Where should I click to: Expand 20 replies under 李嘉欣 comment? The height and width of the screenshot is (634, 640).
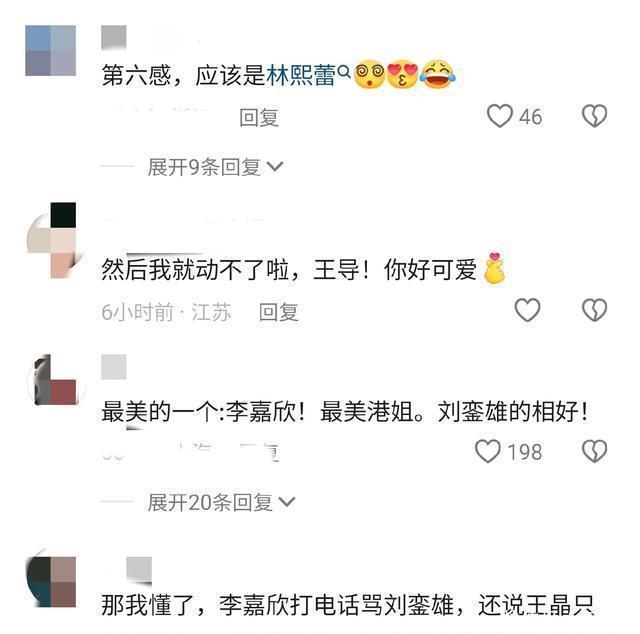[221, 502]
